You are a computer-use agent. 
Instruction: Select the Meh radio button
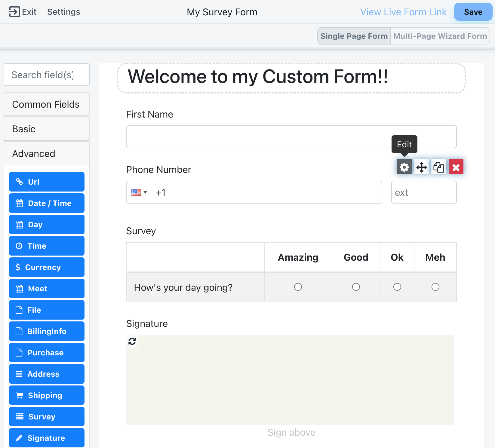435,287
